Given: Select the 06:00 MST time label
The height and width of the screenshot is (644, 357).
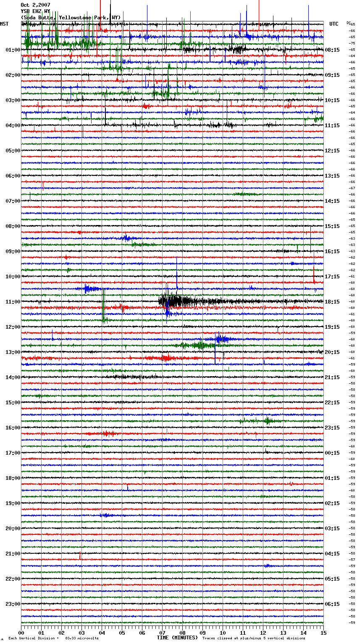Looking at the screenshot, I should click(13, 176).
